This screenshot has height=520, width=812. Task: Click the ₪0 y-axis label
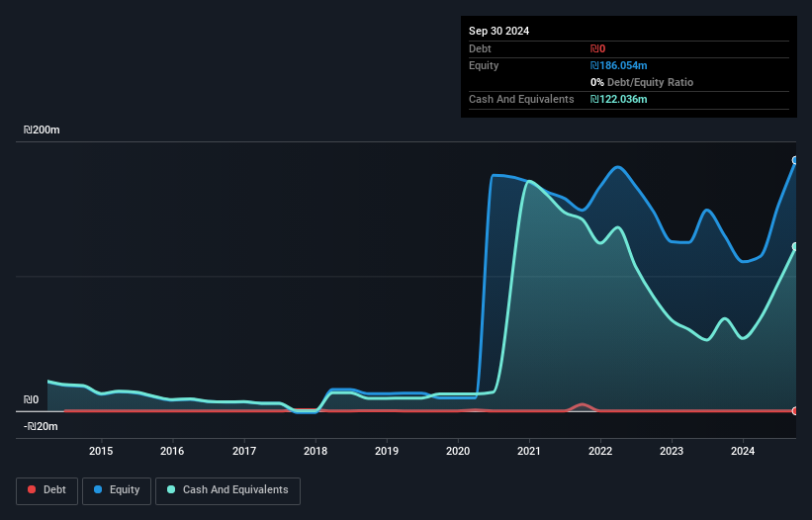[x=31, y=400]
